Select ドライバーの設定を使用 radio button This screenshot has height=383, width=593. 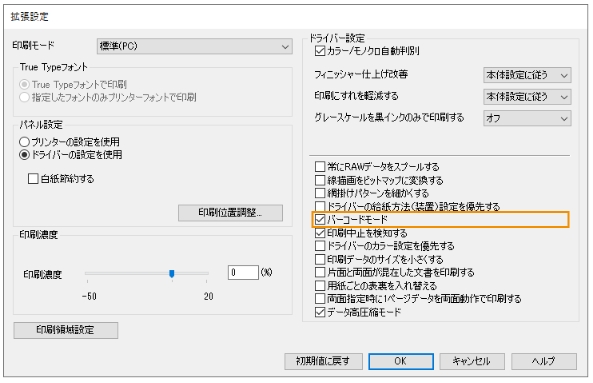[x=24, y=155]
